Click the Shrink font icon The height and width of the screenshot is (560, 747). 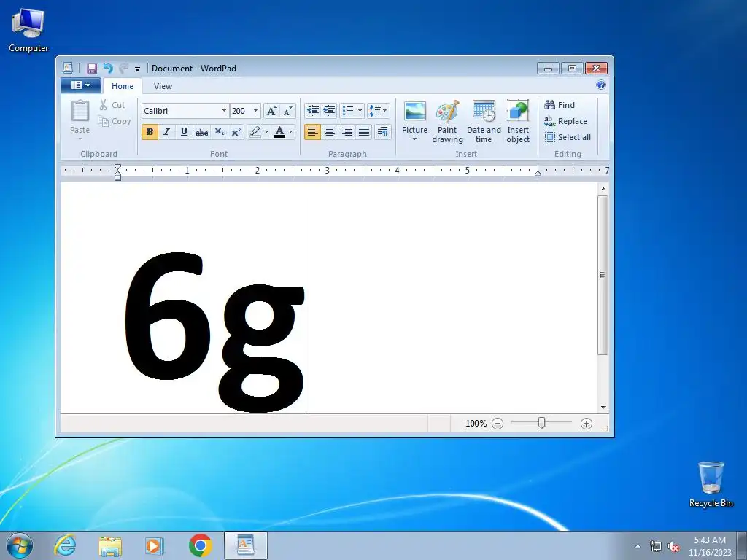tap(287, 111)
